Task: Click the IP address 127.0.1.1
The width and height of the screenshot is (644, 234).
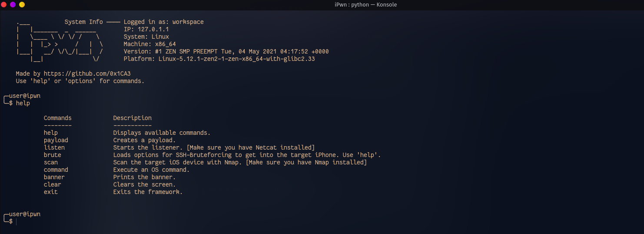Action: (153, 29)
